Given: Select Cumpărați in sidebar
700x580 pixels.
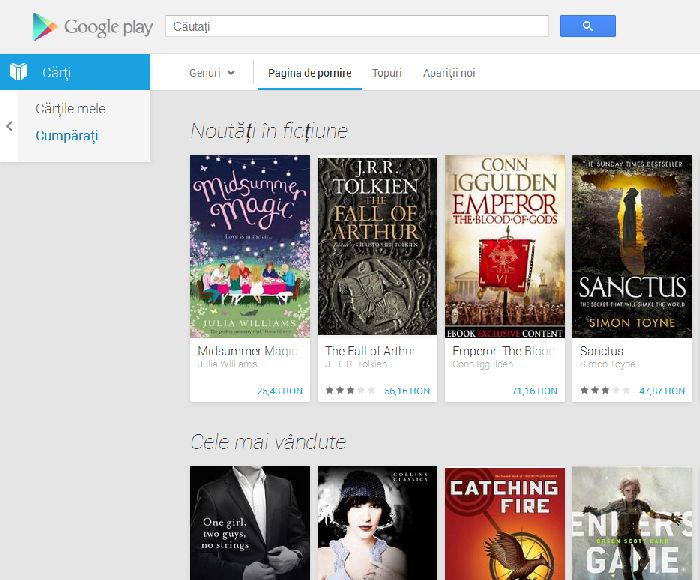Looking at the screenshot, I should point(67,136).
